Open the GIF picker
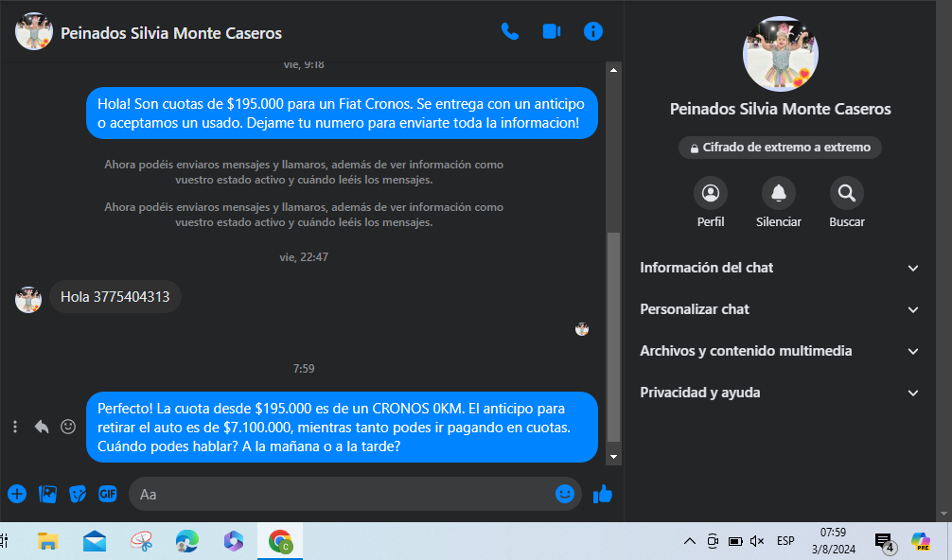Image resolution: width=952 pixels, height=560 pixels. tap(108, 494)
